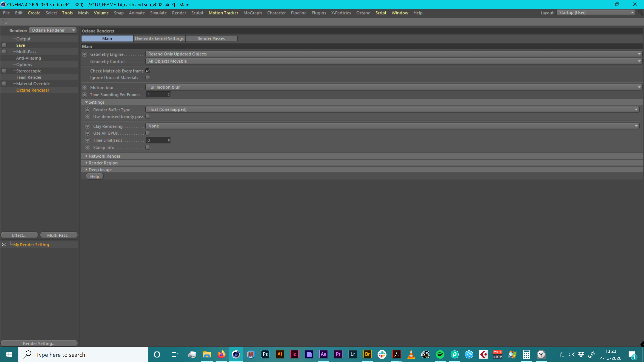Open VLC from the taskbar
This screenshot has width=644, height=362.
[x=411, y=354]
